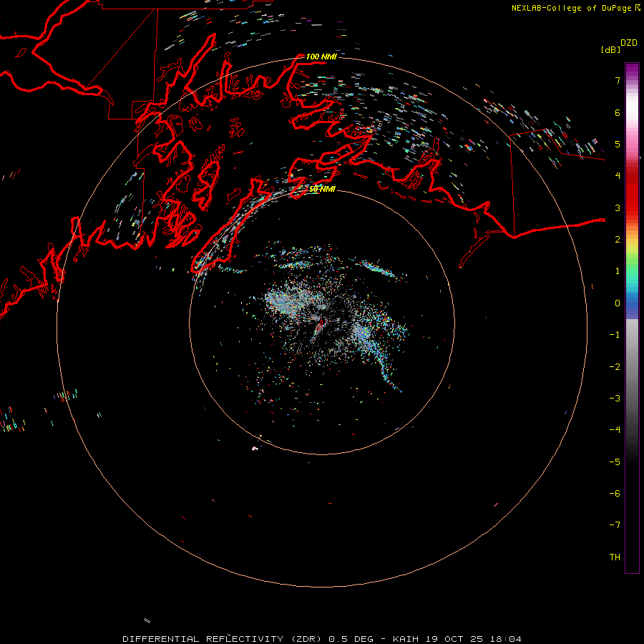Click the DIFFERENTIAL REFLECTIVITY (ZDR) caption text
This screenshot has width=644, height=644.
tap(223, 639)
